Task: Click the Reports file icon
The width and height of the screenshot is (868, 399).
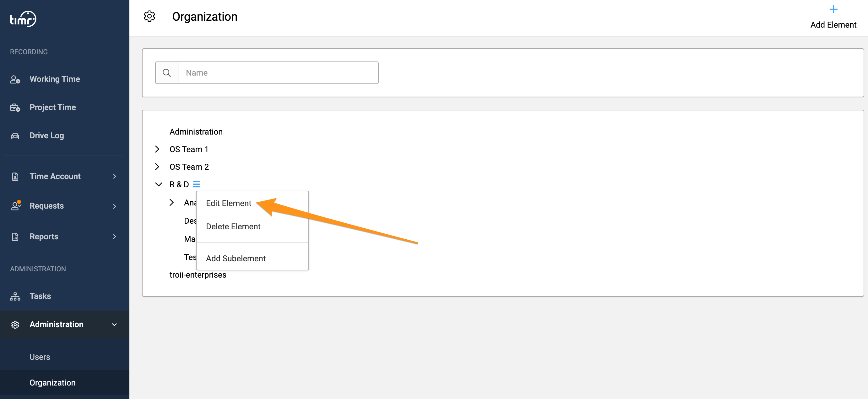Action: (x=15, y=237)
